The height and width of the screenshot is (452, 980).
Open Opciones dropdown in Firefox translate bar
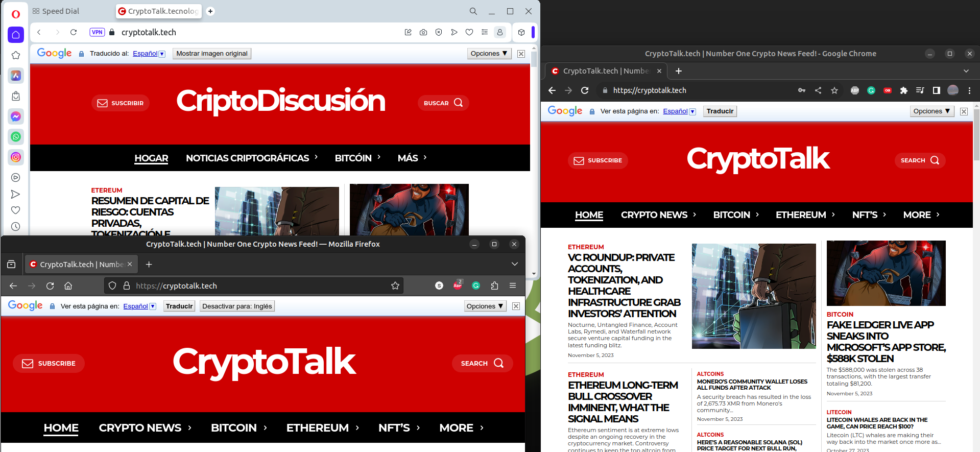coord(485,306)
